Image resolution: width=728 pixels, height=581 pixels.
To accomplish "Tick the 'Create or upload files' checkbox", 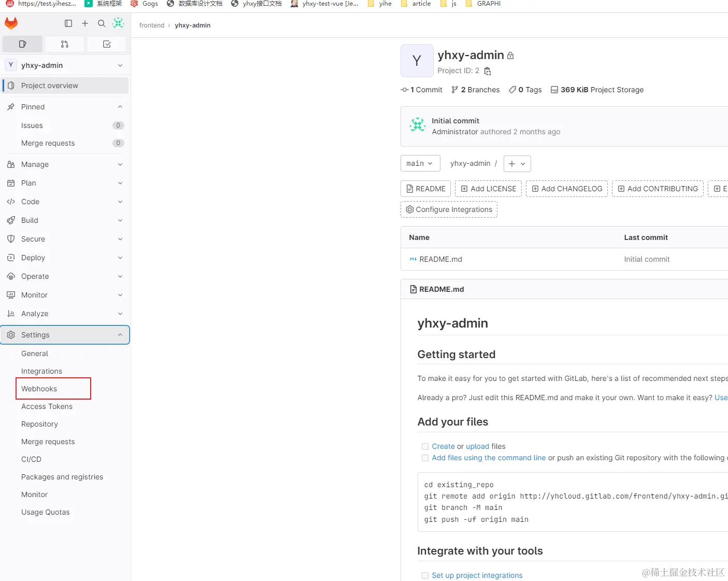I will click(x=425, y=446).
